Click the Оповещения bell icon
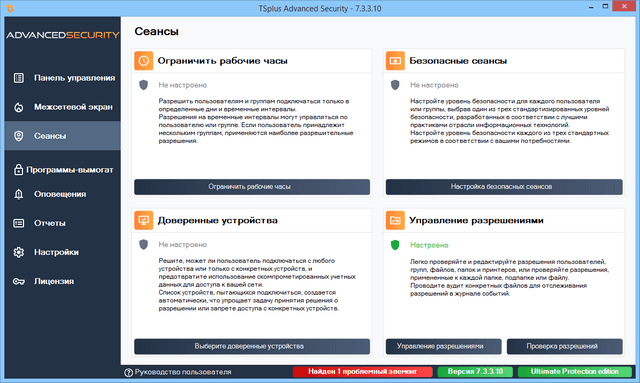 coord(18,194)
